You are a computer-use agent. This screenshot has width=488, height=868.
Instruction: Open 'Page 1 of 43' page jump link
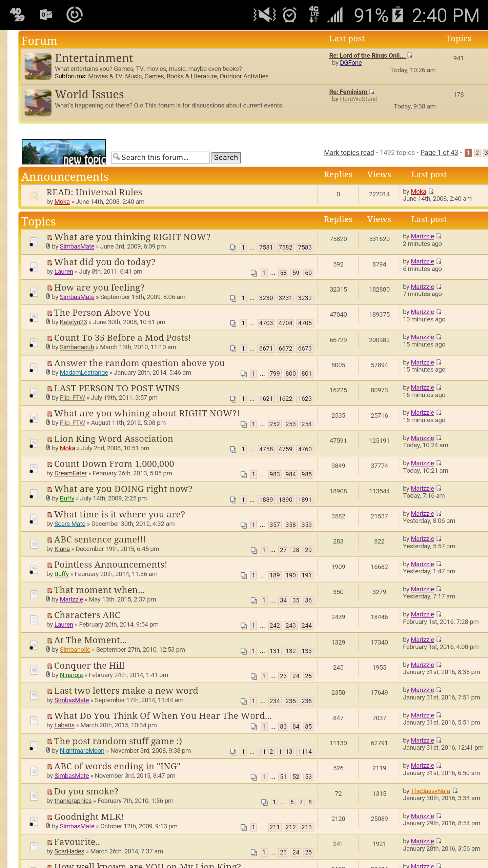439,153
